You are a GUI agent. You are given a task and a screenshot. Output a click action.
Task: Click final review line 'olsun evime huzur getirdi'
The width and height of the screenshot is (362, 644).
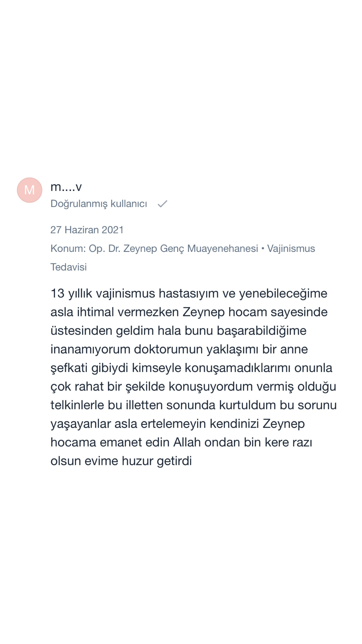pos(121,461)
